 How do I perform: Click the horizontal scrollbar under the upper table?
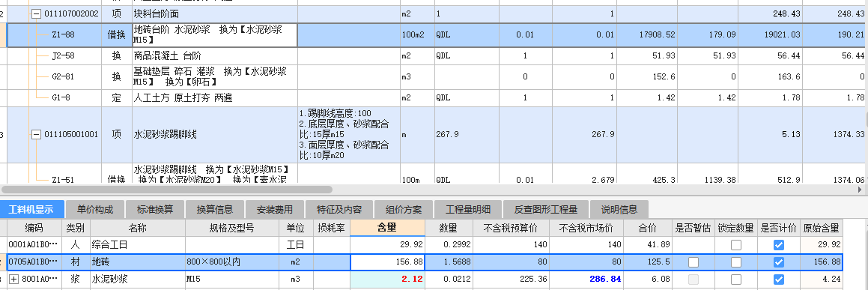point(166,190)
